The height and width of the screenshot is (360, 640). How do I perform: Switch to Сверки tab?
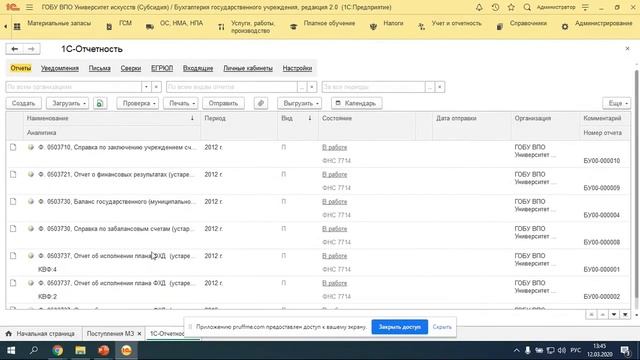pyautogui.click(x=131, y=68)
